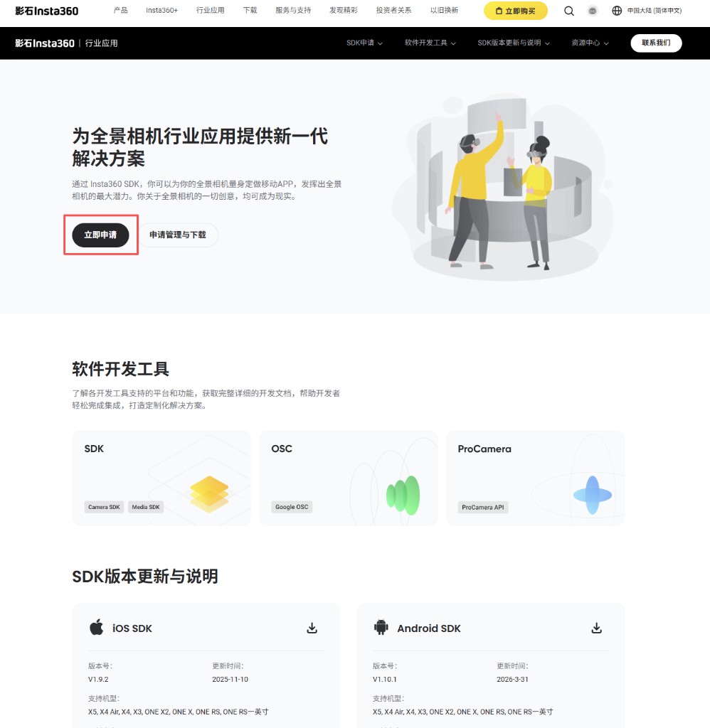This screenshot has height=728, width=710.
Task: Open the Insta360+ menu item
Action: point(161,10)
